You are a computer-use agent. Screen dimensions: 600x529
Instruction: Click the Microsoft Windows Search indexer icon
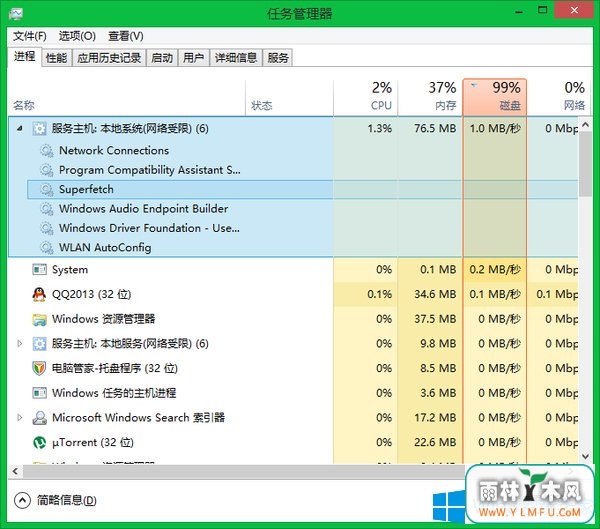tap(39, 418)
